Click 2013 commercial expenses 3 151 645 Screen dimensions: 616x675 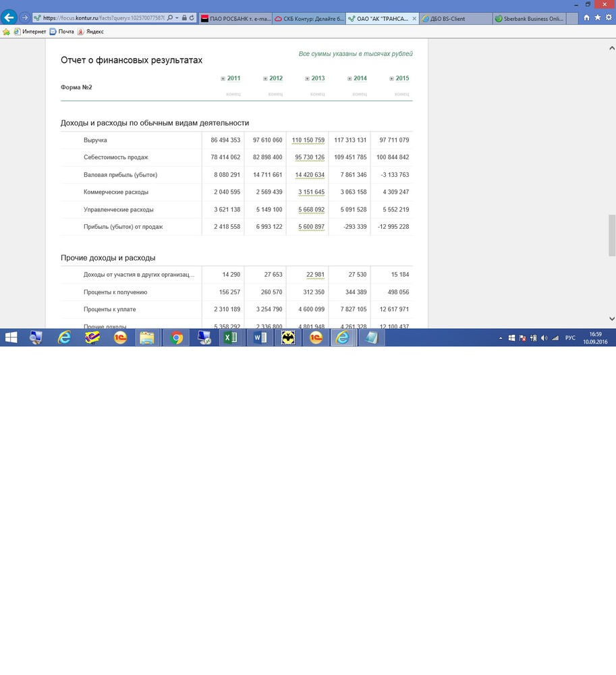click(312, 192)
